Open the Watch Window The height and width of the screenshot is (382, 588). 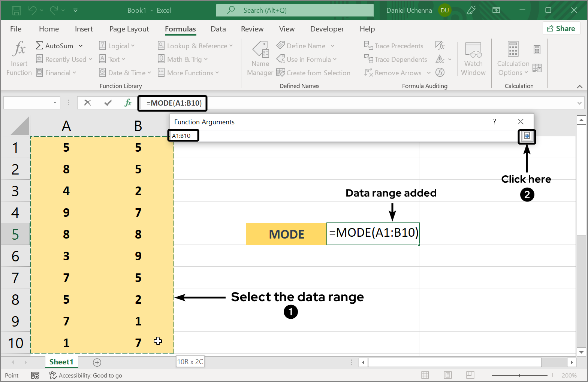pyautogui.click(x=473, y=58)
